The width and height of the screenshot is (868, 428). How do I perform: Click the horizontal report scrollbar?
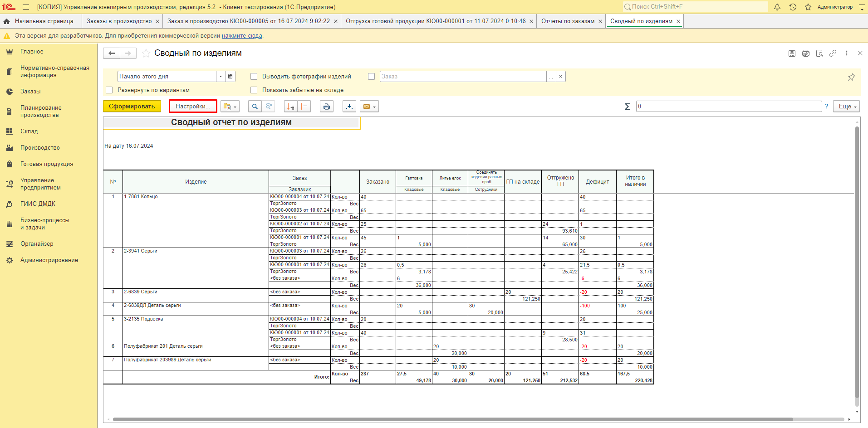pos(453,419)
